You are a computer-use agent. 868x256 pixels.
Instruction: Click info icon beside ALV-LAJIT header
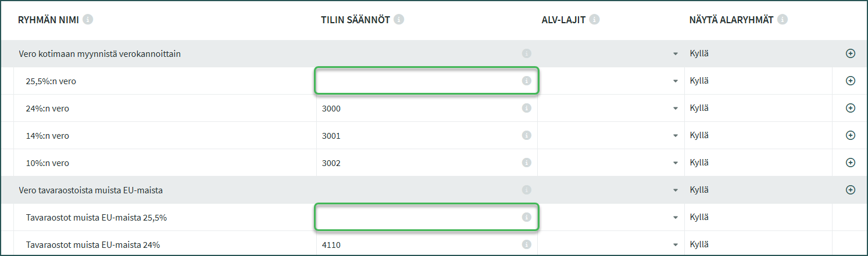coord(594,20)
